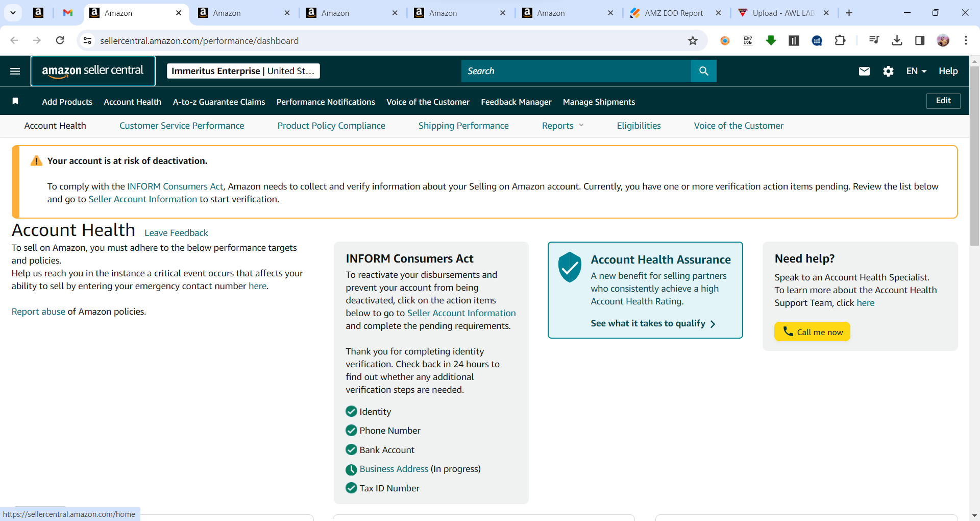The height and width of the screenshot is (521, 980).
Task: Click the green download-arrow extension icon
Action: point(771,40)
